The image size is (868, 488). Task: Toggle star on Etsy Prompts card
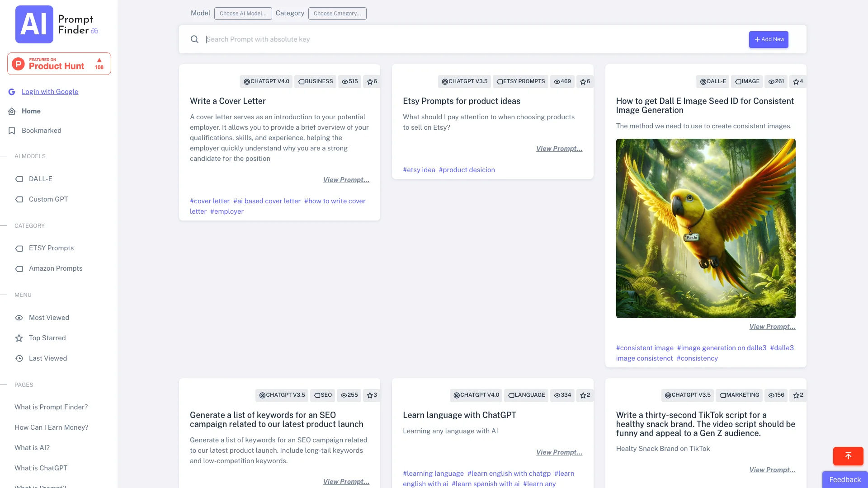click(583, 81)
